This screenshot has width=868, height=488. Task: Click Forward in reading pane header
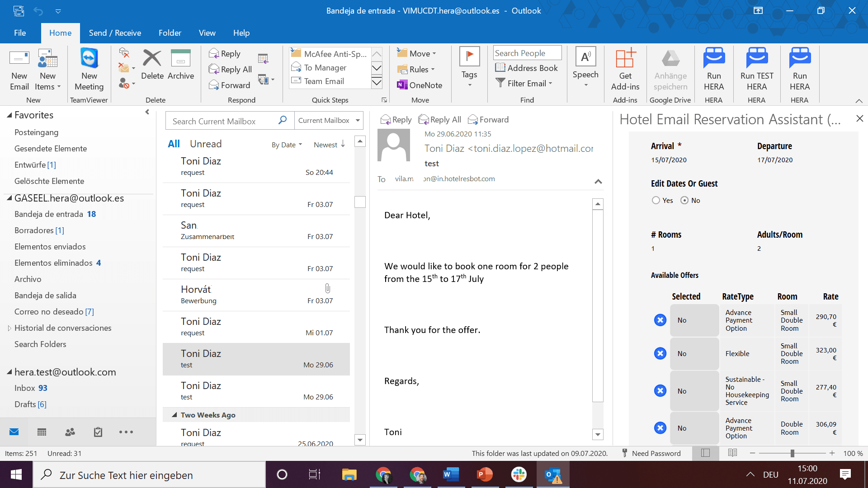(x=488, y=120)
